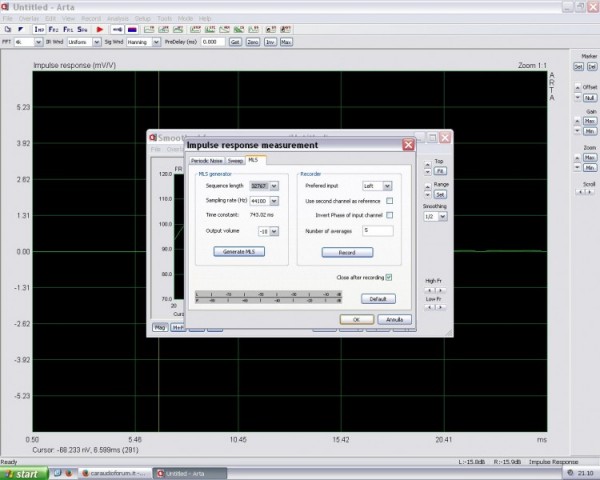Click the Inv button in toolbar
The image size is (600, 480).
[x=270, y=42]
